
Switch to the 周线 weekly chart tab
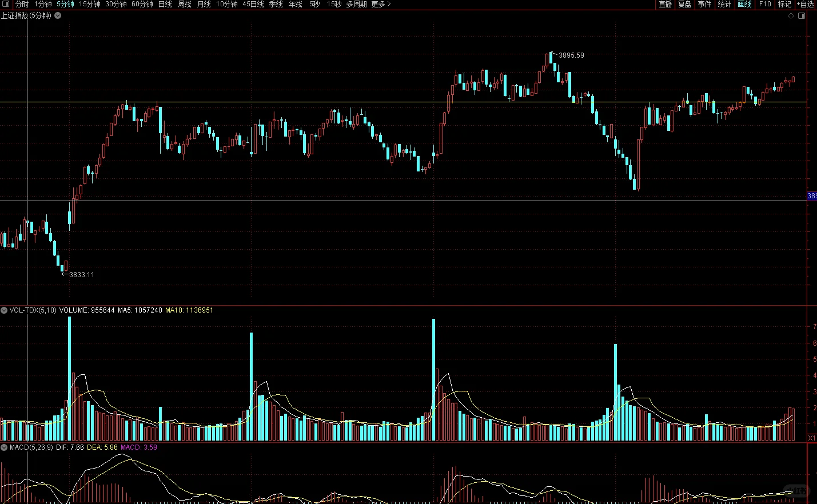(x=185, y=4)
